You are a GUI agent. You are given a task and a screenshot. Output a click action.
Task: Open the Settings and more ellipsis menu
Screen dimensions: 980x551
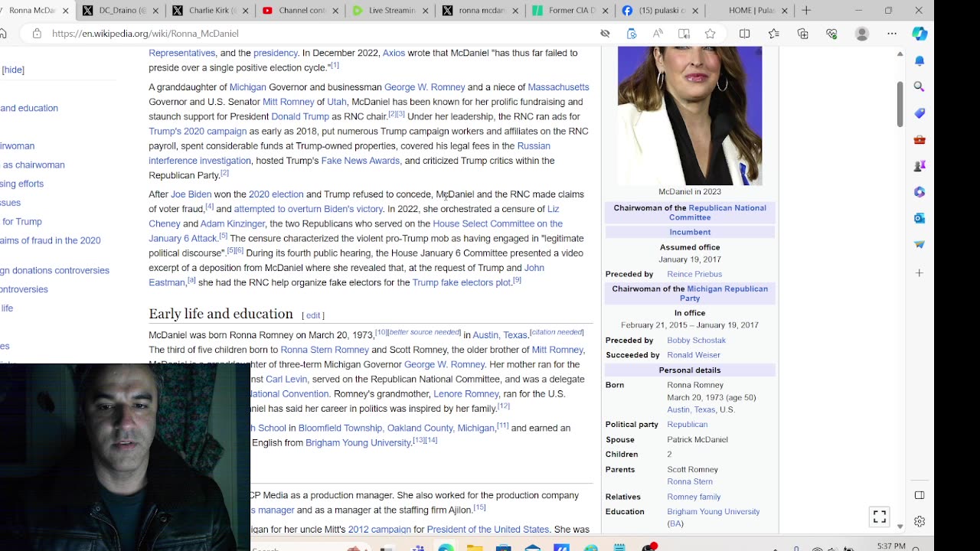[892, 34]
